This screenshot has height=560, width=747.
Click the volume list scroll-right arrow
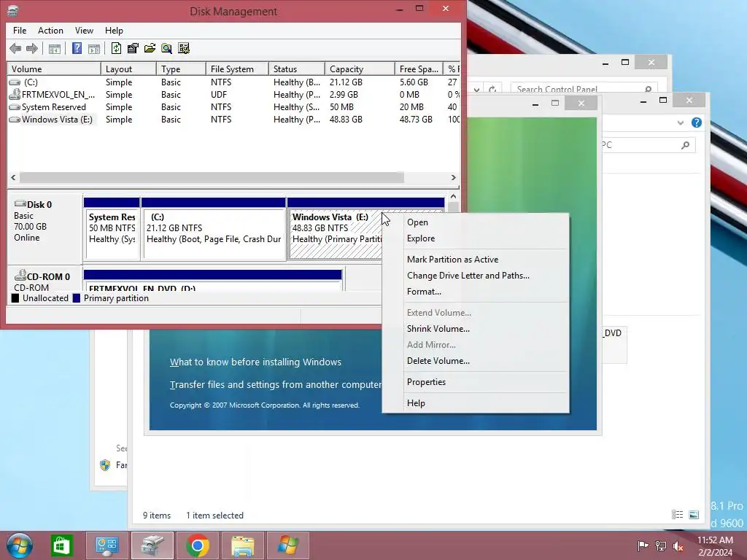453,178
